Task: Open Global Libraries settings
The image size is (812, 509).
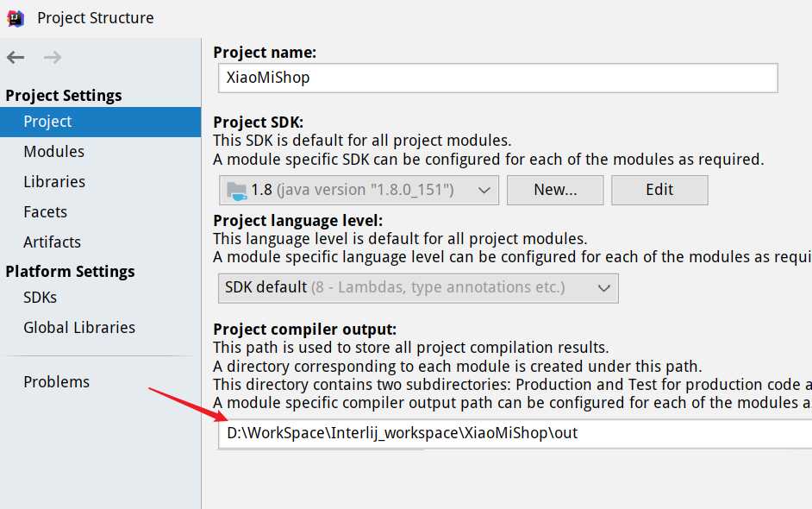Action: 79,328
